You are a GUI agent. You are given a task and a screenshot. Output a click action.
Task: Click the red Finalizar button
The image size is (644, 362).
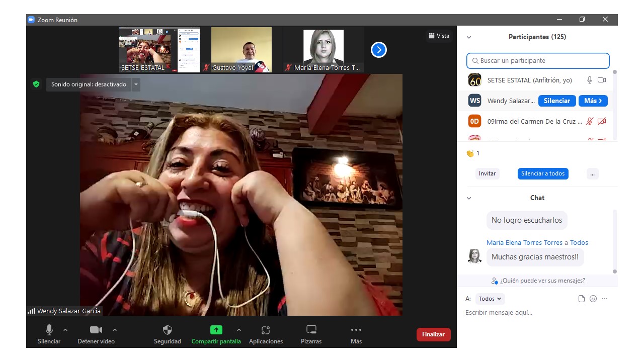pos(433,334)
